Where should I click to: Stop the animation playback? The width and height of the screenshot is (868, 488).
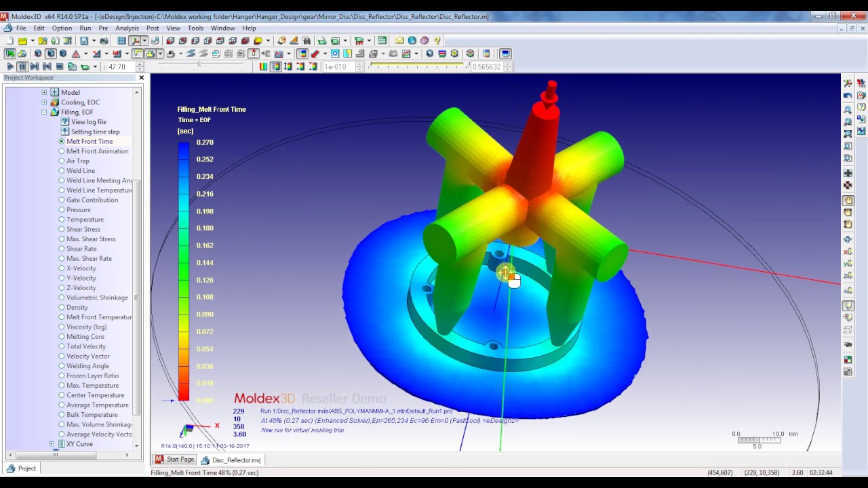click(x=60, y=66)
